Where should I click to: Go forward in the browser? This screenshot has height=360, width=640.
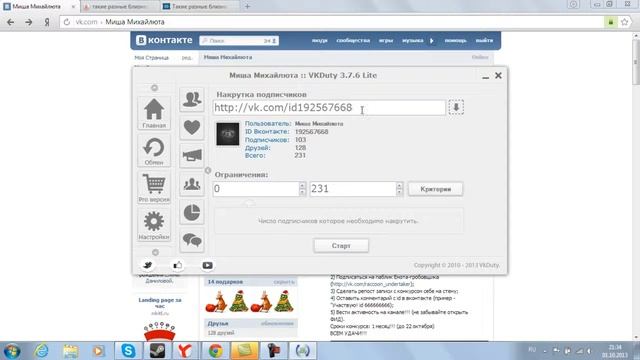pos(29,22)
